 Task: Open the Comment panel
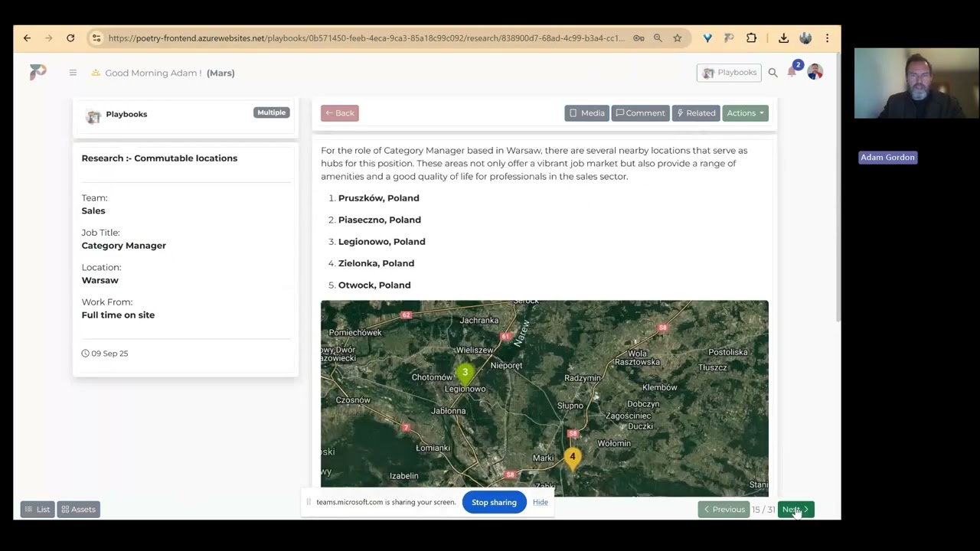641,113
